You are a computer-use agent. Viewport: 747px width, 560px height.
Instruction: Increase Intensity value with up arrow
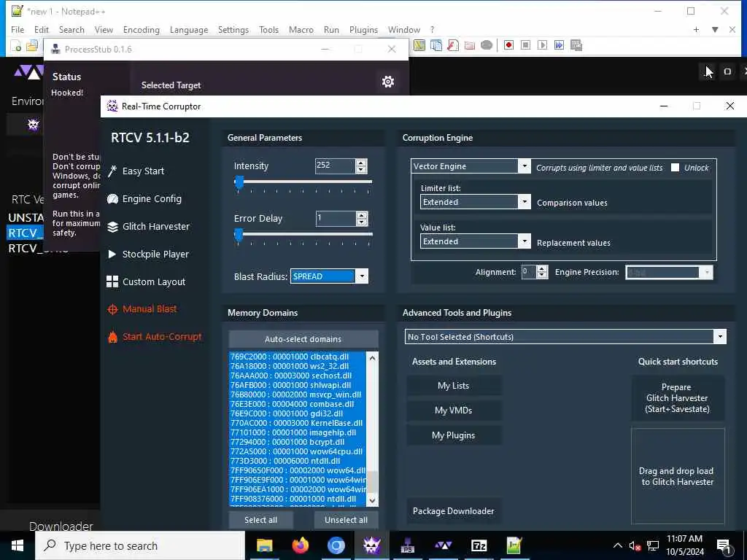(x=361, y=163)
